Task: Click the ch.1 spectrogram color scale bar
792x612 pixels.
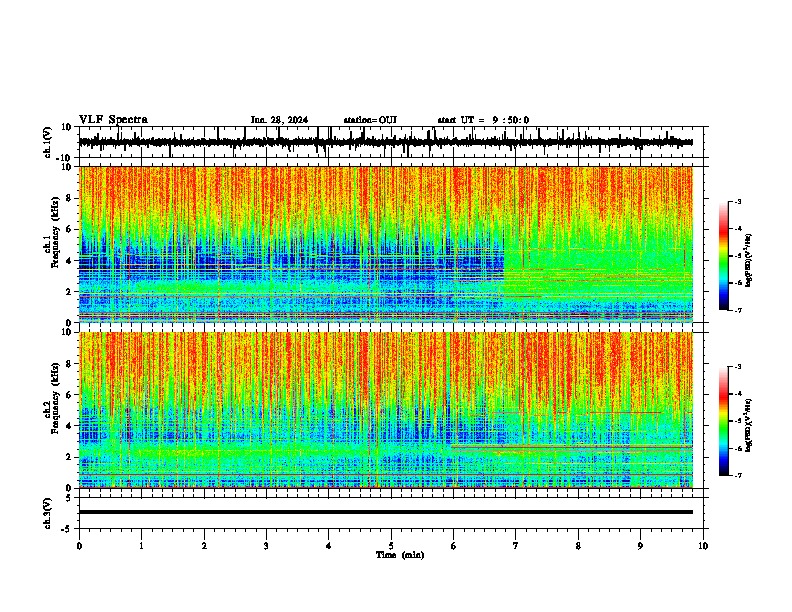Action: (724, 256)
